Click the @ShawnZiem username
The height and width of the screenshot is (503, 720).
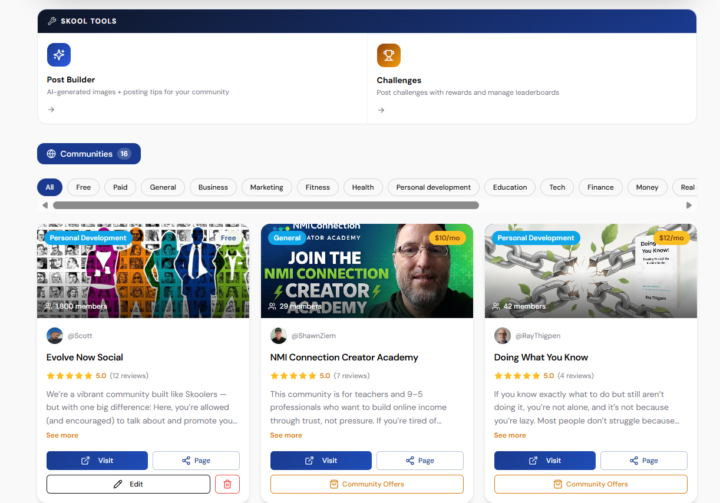pyautogui.click(x=314, y=336)
